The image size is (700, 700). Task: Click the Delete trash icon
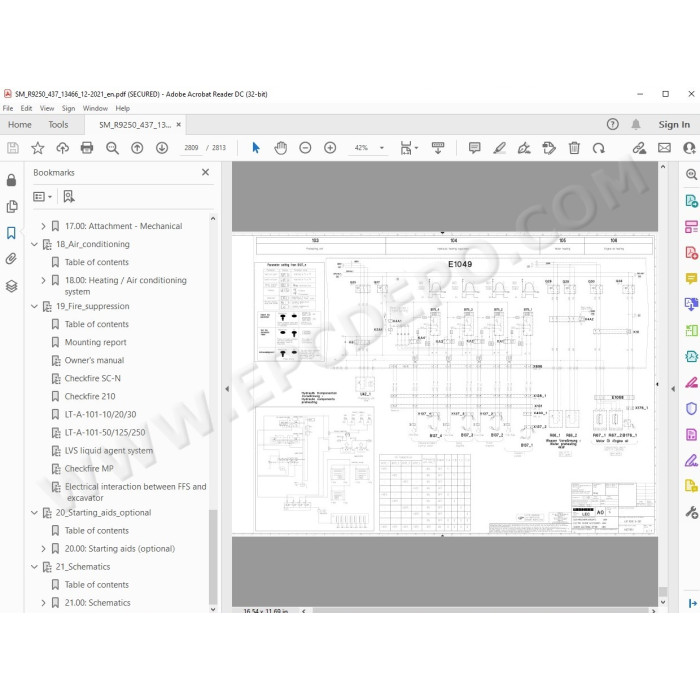(574, 148)
